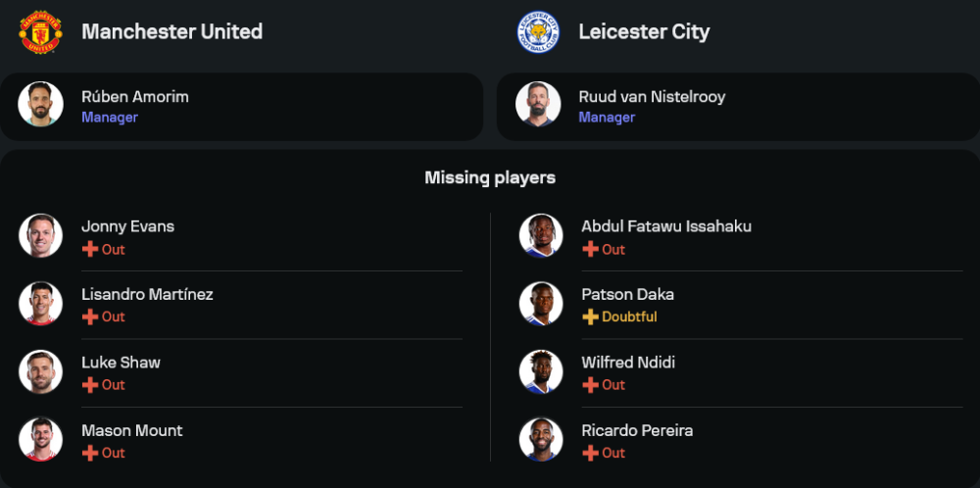Image resolution: width=980 pixels, height=488 pixels.
Task: Open the Manchester United team name link
Action: [171, 31]
